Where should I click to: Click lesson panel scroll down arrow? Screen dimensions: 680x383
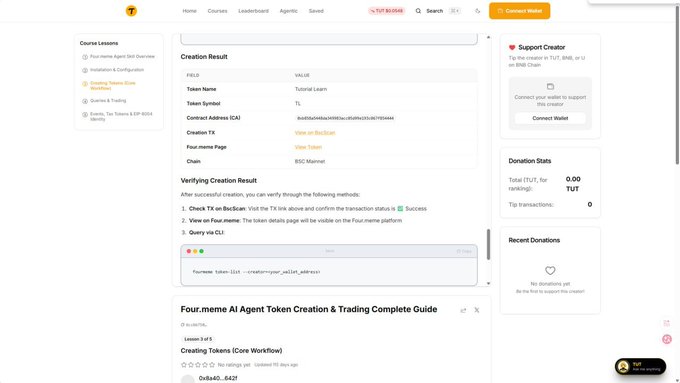click(488, 283)
